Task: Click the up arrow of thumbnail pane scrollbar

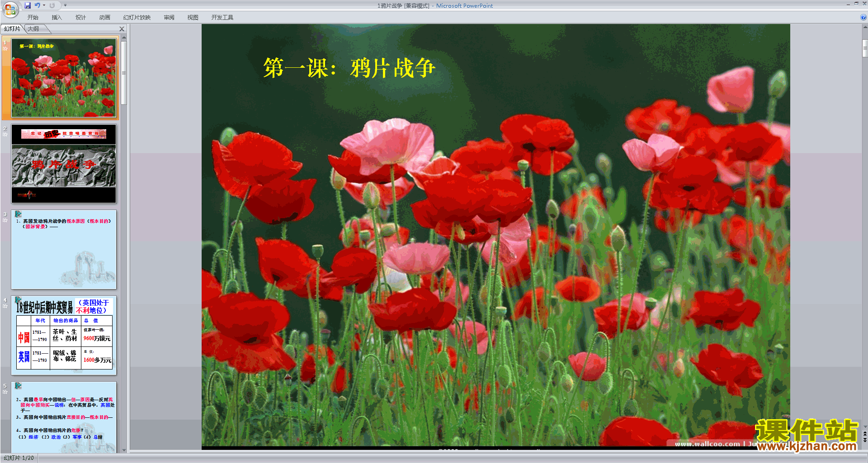Action: coord(124,37)
